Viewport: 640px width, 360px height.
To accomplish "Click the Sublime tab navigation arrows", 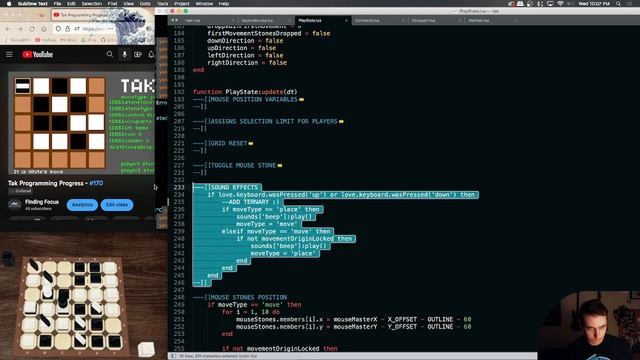I will point(174,20).
